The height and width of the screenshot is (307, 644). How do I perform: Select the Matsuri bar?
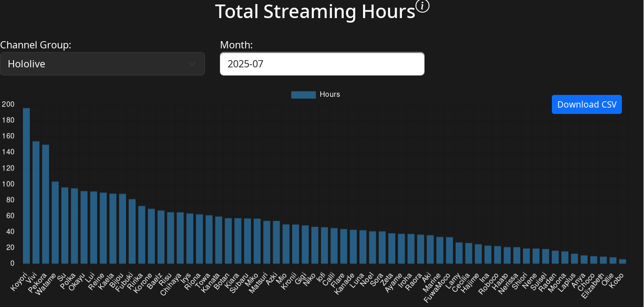pos(267,242)
